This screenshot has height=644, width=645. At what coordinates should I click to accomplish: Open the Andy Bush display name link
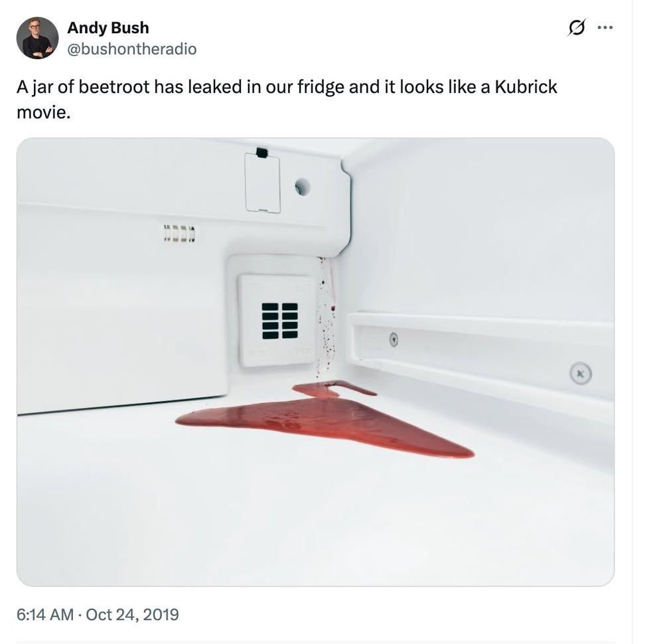coord(107,28)
